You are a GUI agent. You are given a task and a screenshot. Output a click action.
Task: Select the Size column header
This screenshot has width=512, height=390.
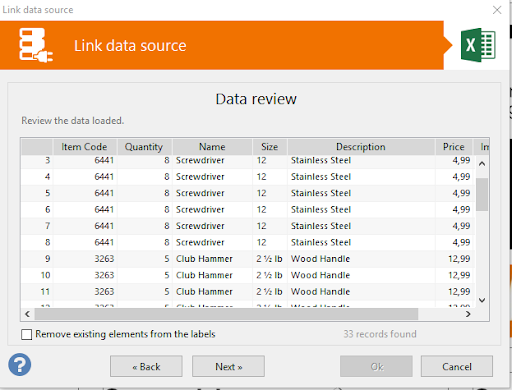(x=270, y=147)
